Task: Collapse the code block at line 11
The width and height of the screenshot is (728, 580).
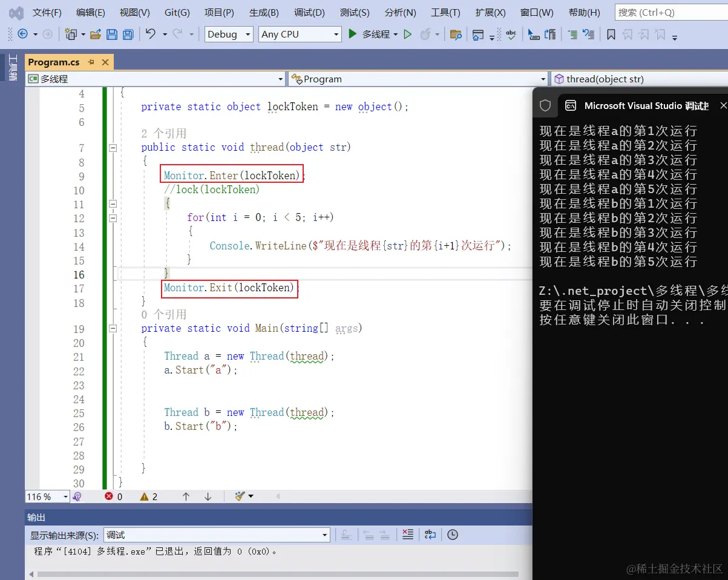Action: [113, 204]
